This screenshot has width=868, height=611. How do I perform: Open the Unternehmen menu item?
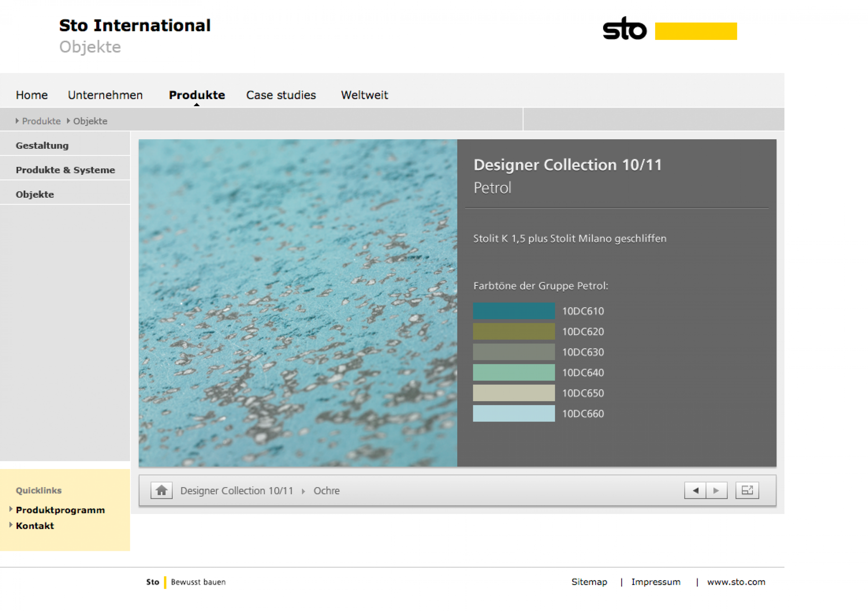click(x=105, y=95)
